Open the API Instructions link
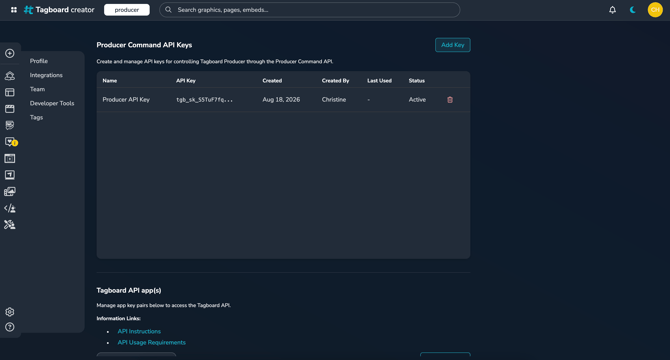Screen dimensions: 670x360 (139, 331)
